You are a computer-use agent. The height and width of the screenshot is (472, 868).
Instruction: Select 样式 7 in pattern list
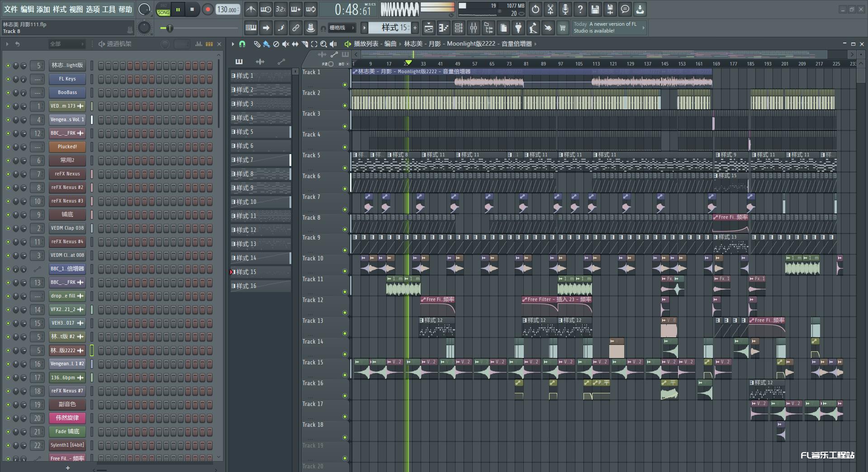pos(261,160)
